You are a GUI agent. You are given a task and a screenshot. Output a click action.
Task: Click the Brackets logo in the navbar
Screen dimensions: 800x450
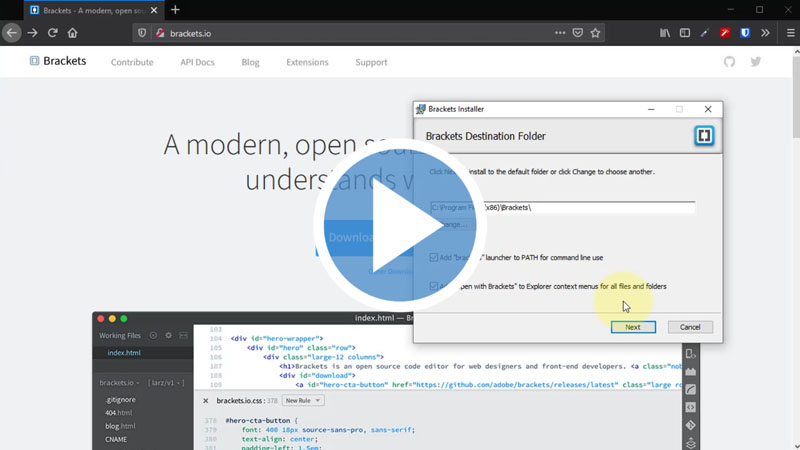[x=58, y=61]
